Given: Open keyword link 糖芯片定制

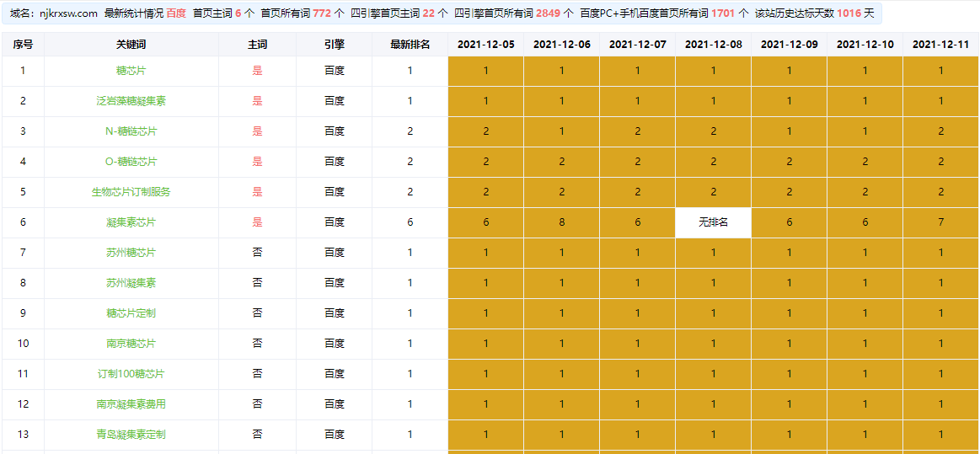Looking at the screenshot, I should click(131, 313).
